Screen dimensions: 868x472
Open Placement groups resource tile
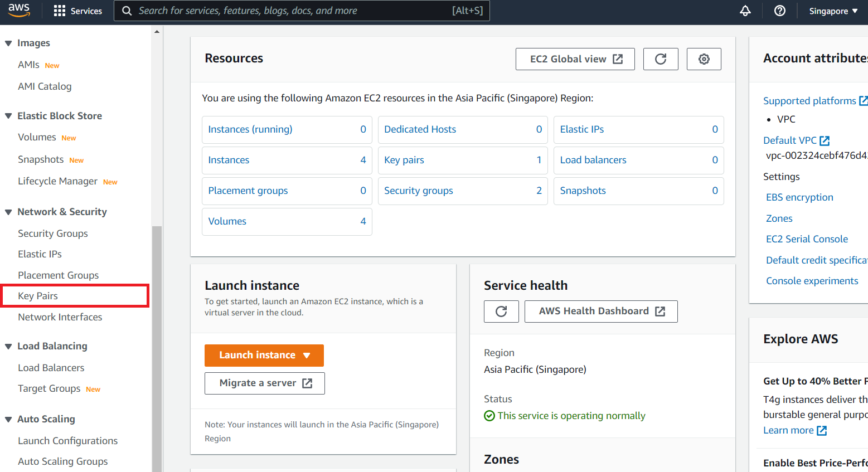[x=287, y=191]
